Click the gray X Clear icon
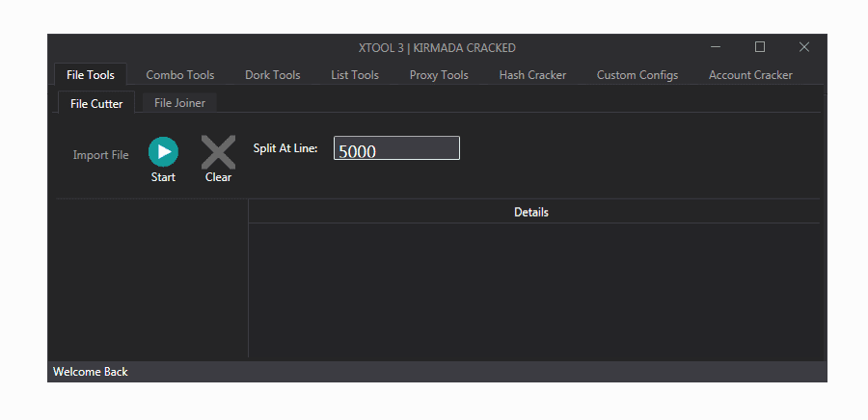Viewport: 868px width, 420px height. pos(218,153)
